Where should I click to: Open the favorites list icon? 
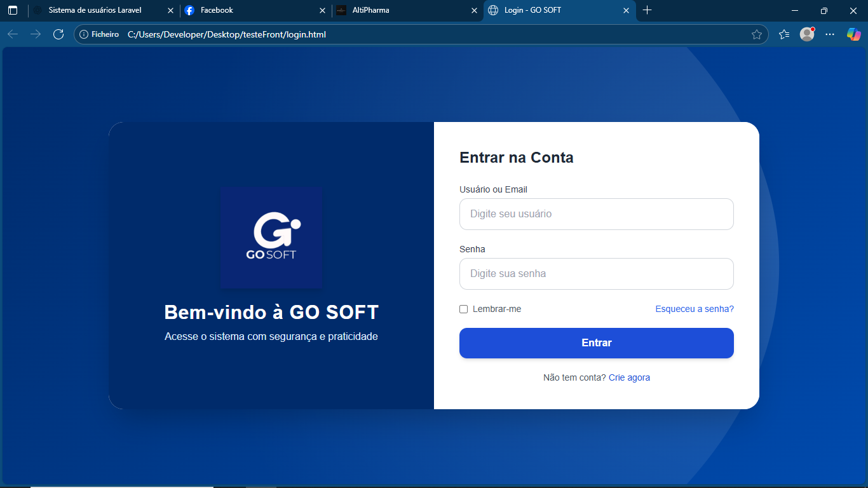click(x=784, y=34)
